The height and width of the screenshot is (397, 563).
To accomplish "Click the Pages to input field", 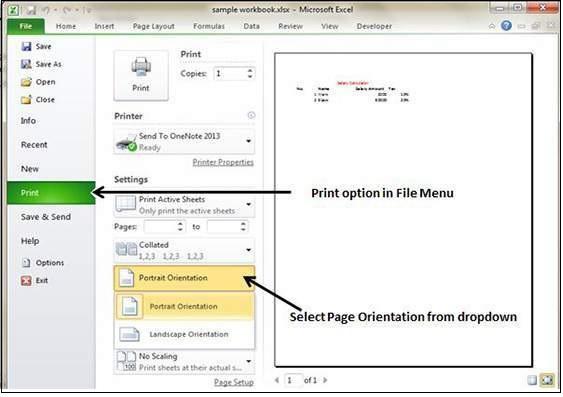I will point(224,226).
